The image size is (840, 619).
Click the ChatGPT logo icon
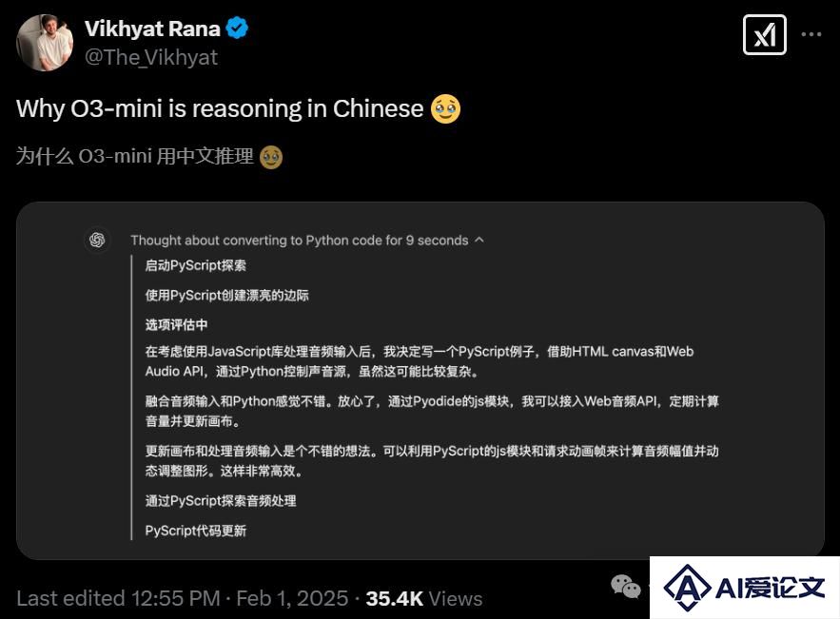(x=97, y=240)
